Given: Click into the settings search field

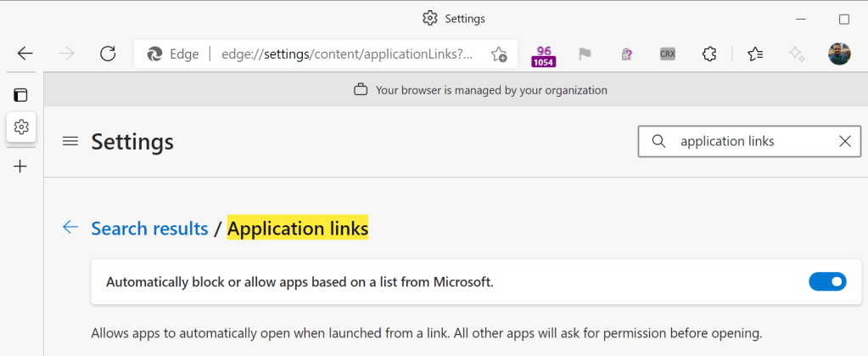Looking at the screenshot, I should pos(747,141).
